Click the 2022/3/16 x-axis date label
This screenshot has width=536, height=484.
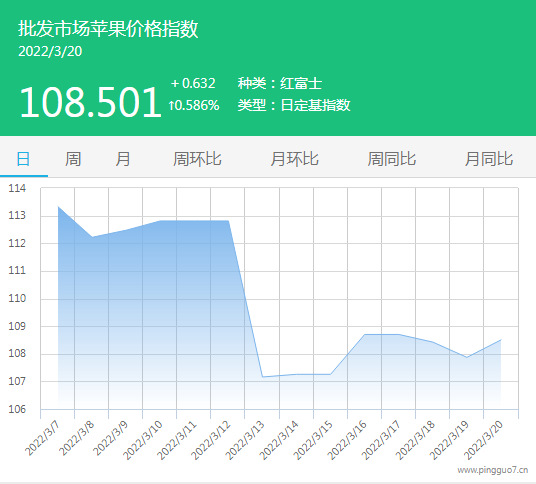(347, 440)
